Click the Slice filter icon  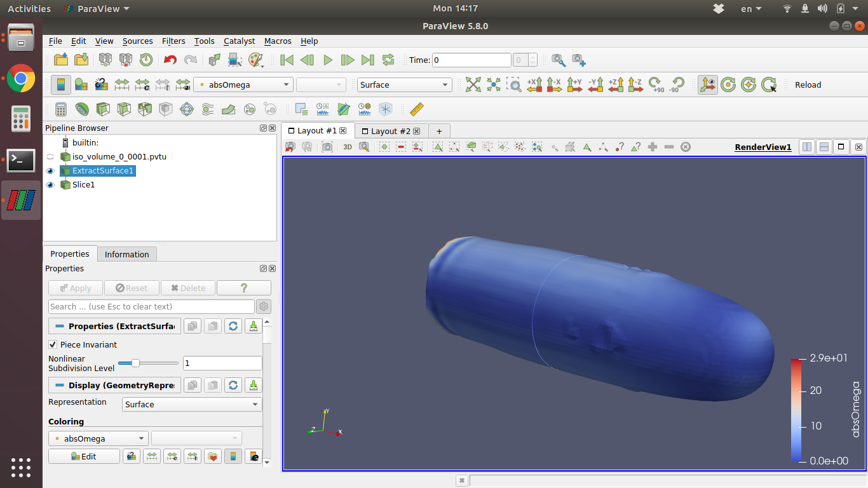pyautogui.click(x=124, y=109)
